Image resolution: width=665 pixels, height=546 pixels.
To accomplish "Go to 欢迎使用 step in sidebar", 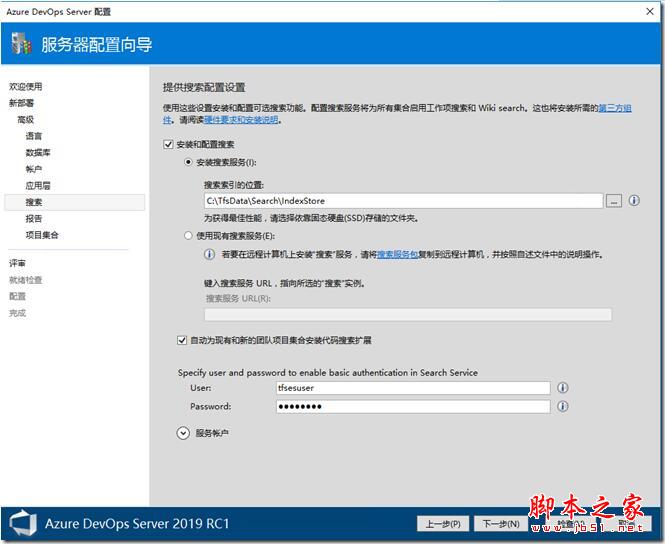I will point(25,87).
